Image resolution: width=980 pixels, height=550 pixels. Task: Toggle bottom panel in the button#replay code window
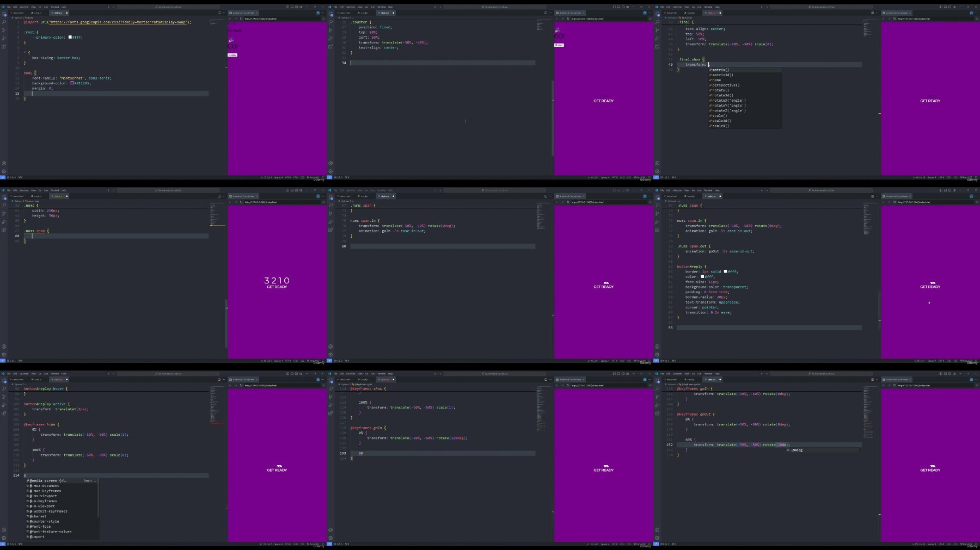[945, 190]
